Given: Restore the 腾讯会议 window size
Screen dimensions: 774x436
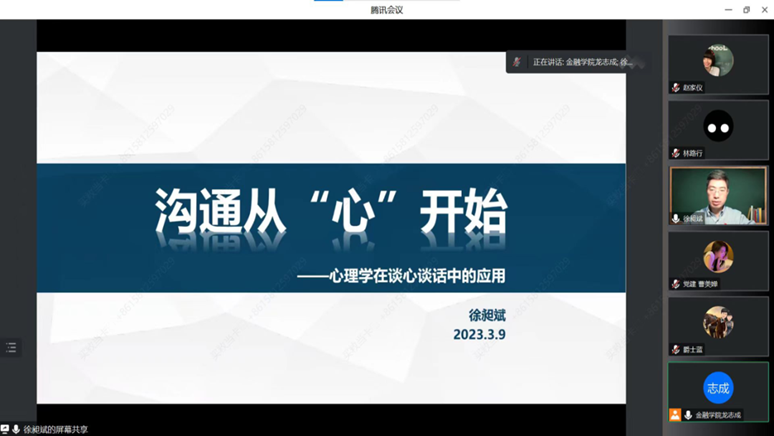Looking at the screenshot, I should pos(746,9).
